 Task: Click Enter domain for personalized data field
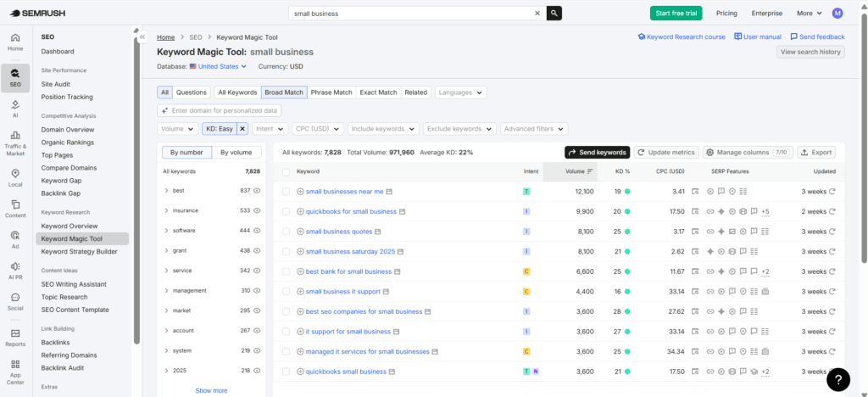pyautogui.click(x=220, y=111)
